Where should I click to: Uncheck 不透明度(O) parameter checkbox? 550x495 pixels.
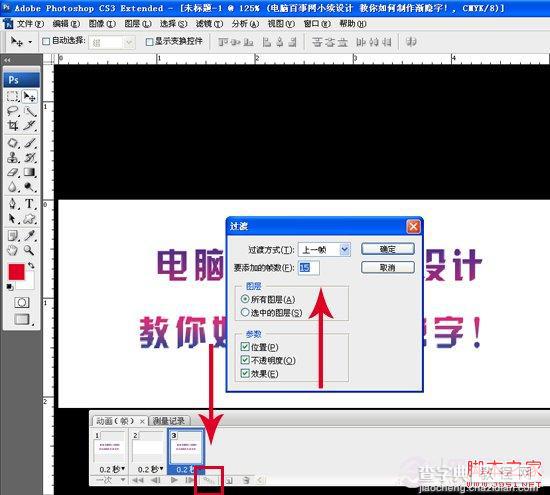click(245, 360)
